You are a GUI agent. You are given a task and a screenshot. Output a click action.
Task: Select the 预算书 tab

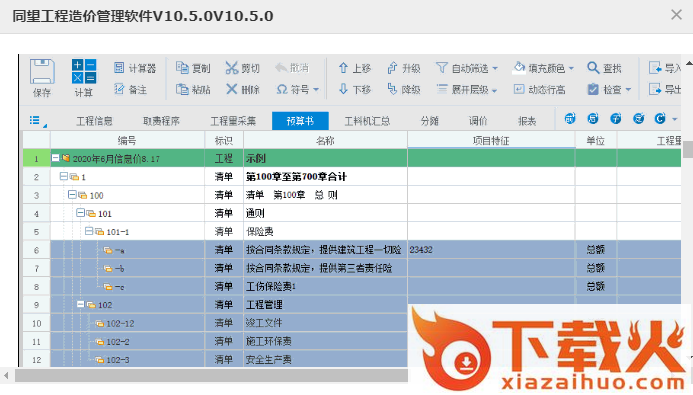[300, 121]
